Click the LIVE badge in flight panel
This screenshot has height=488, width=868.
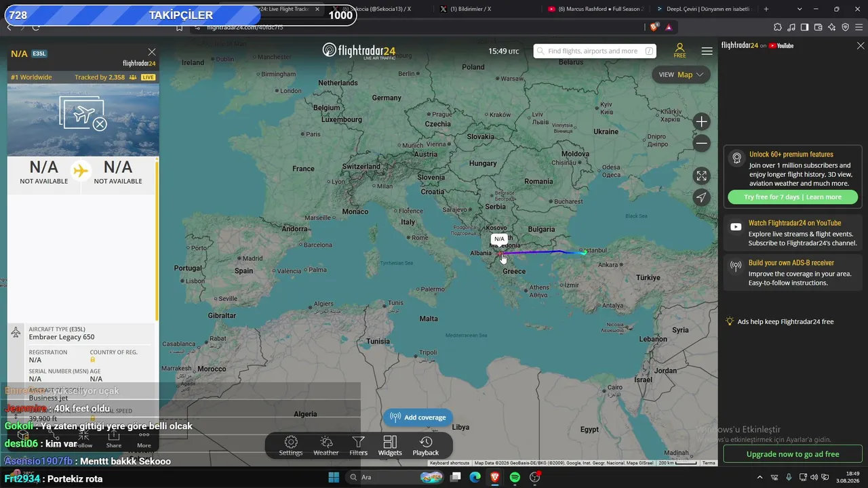149,77
